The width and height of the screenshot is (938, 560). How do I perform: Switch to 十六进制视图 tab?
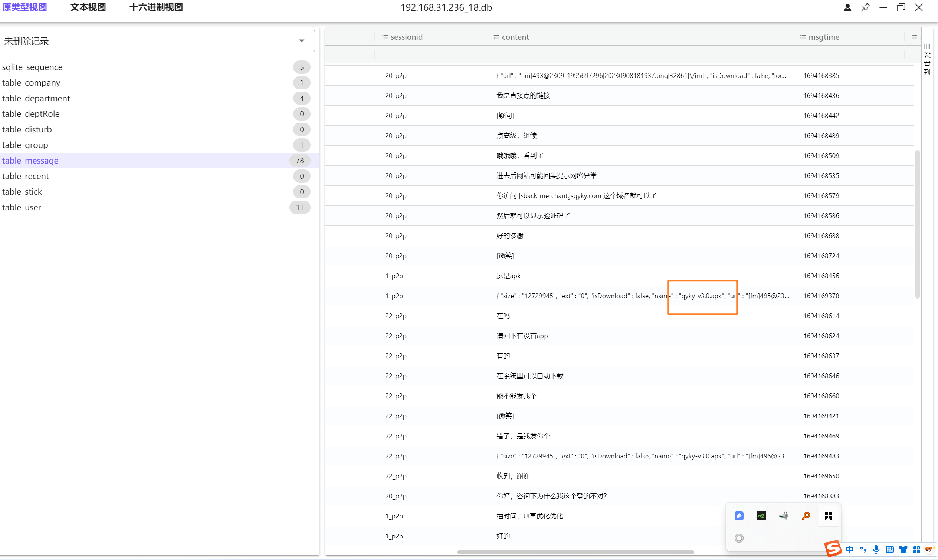click(156, 7)
